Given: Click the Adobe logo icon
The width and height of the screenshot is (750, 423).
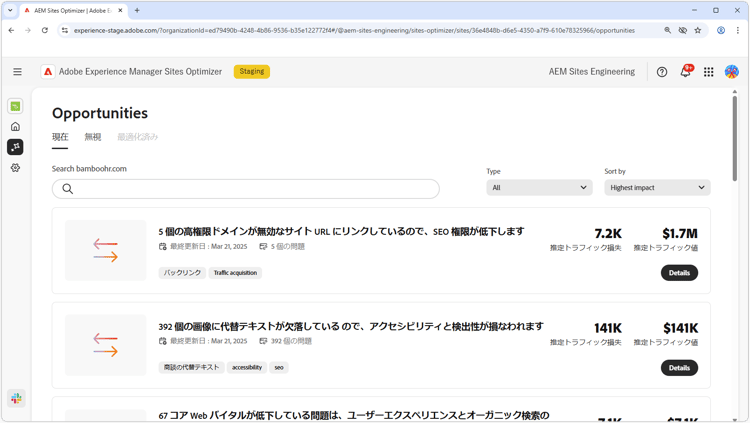Looking at the screenshot, I should click(x=48, y=72).
